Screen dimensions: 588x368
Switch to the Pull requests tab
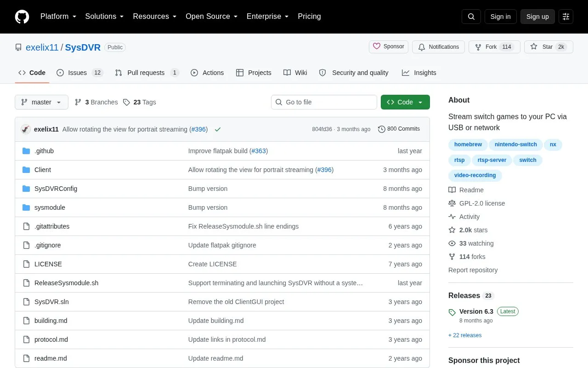(x=147, y=73)
